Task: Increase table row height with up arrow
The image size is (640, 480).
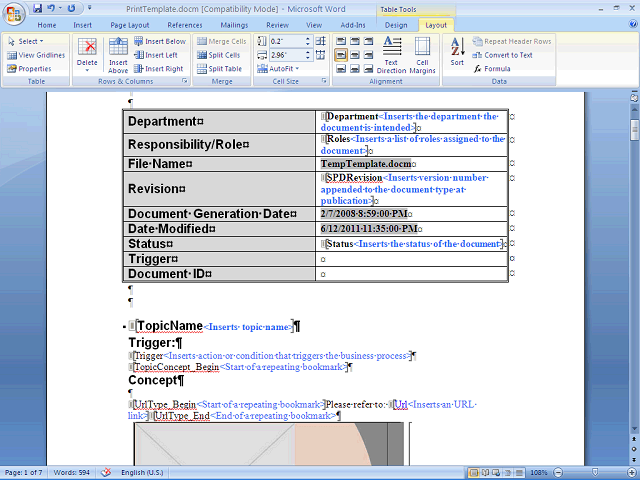Action: (x=308, y=39)
